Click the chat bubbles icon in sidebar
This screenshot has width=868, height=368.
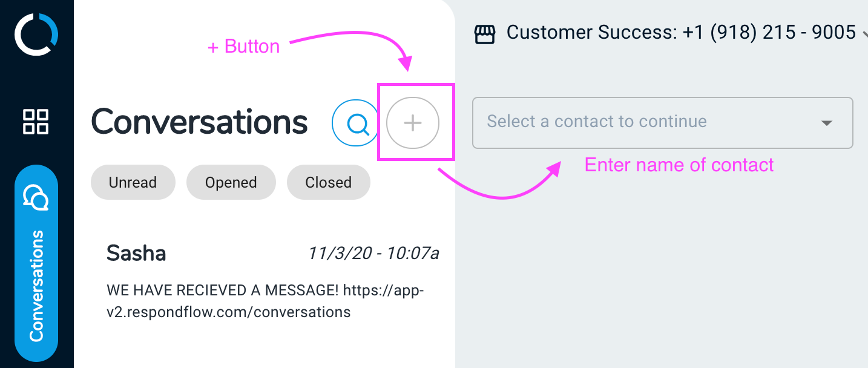(x=36, y=197)
